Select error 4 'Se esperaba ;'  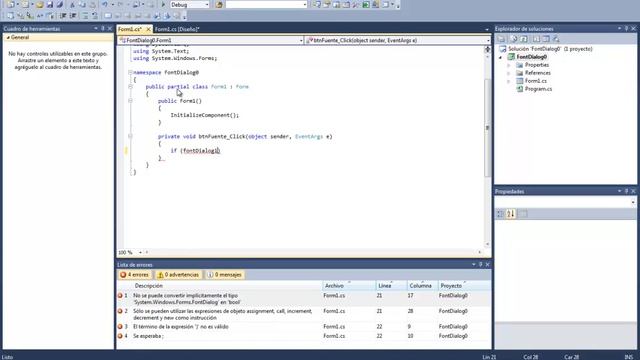tap(304, 336)
